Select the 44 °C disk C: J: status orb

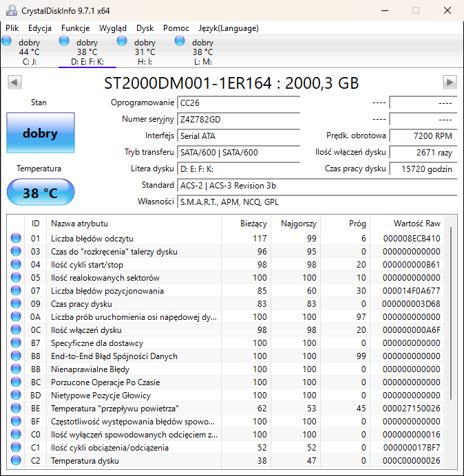coord(7,41)
